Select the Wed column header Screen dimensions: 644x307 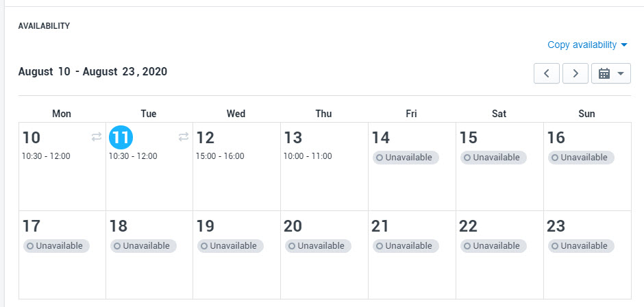pos(236,114)
